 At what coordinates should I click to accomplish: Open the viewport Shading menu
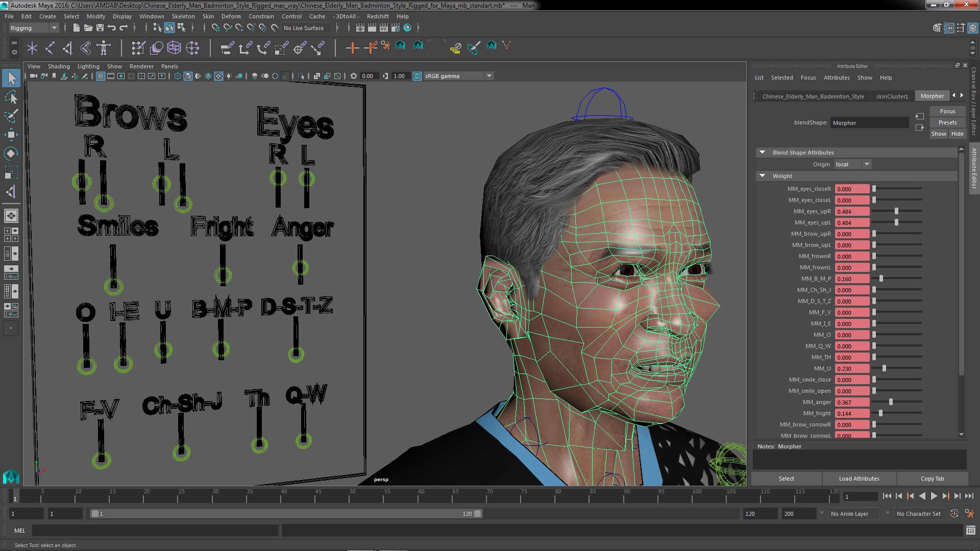pyautogui.click(x=59, y=66)
